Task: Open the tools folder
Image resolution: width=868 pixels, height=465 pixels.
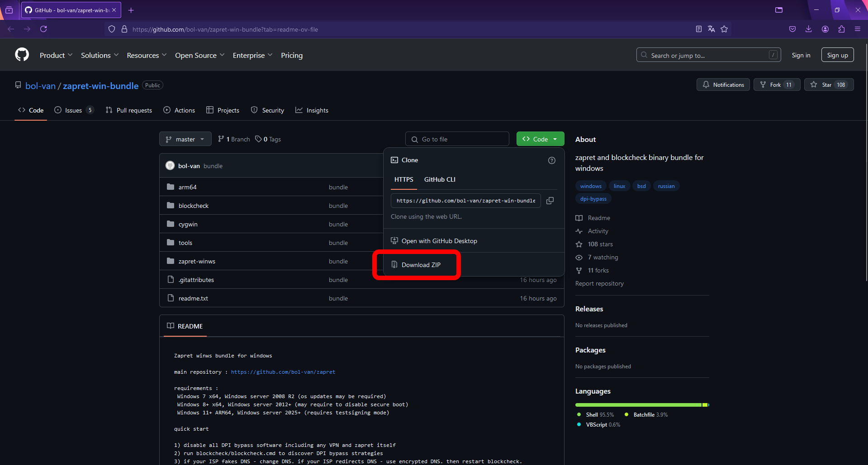Action: coord(185,243)
